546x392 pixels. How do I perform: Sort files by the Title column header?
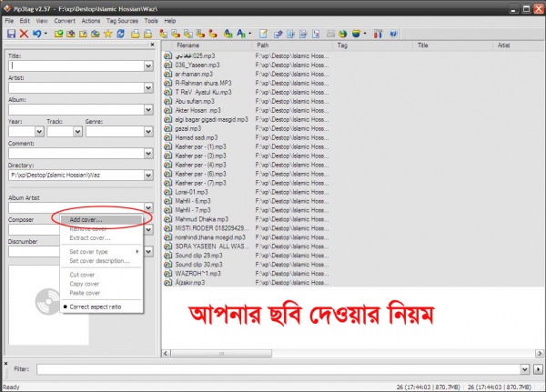click(x=454, y=45)
